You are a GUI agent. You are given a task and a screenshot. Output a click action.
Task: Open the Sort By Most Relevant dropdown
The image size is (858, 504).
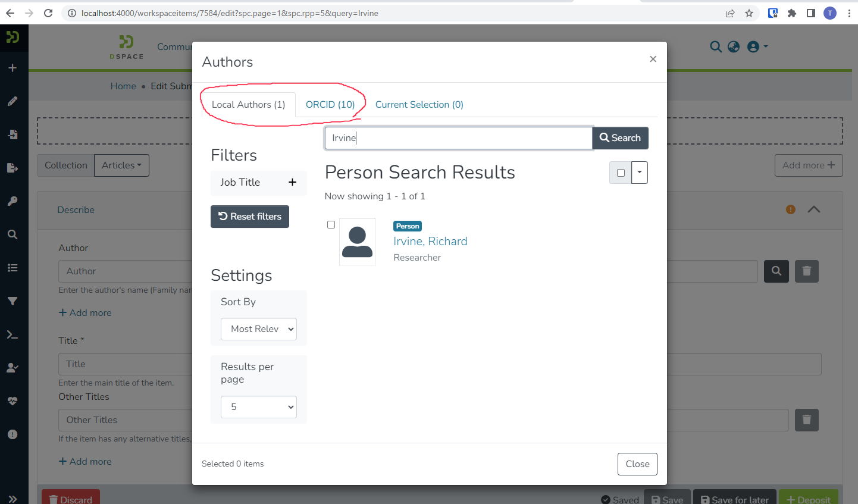pos(258,328)
